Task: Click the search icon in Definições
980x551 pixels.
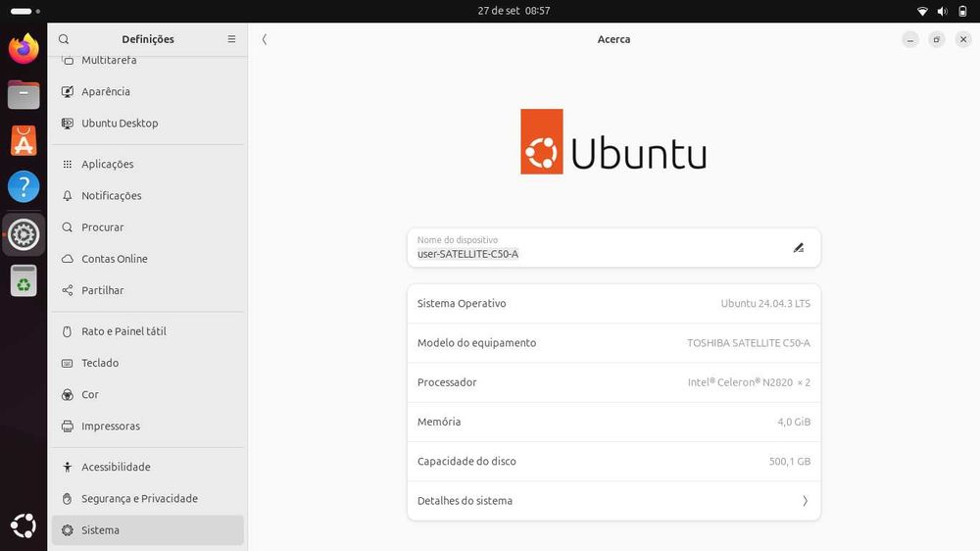Action: 64,39
